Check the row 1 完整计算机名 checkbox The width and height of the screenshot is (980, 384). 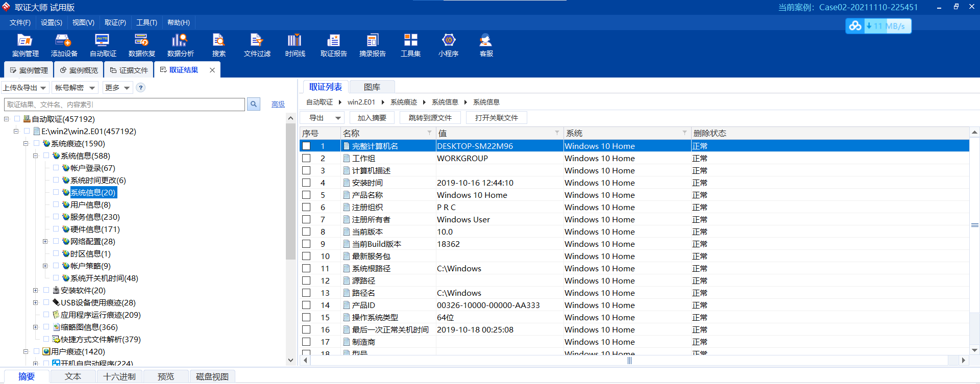pyautogui.click(x=306, y=146)
